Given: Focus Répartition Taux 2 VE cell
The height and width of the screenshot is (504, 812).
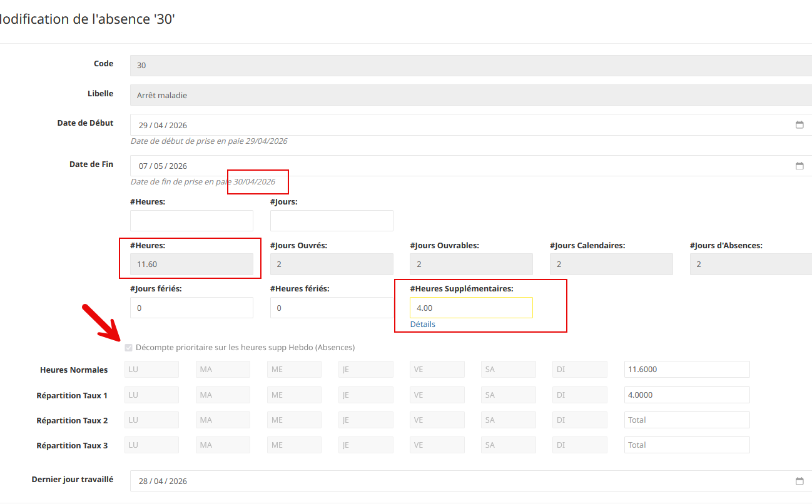Looking at the screenshot, I should (437, 420).
